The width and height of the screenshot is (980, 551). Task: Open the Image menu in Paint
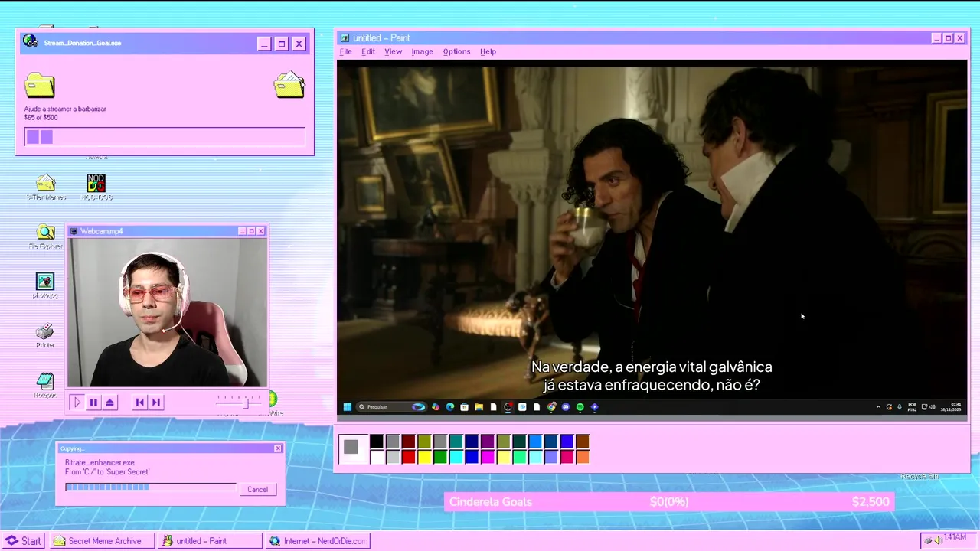coord(422,51)
